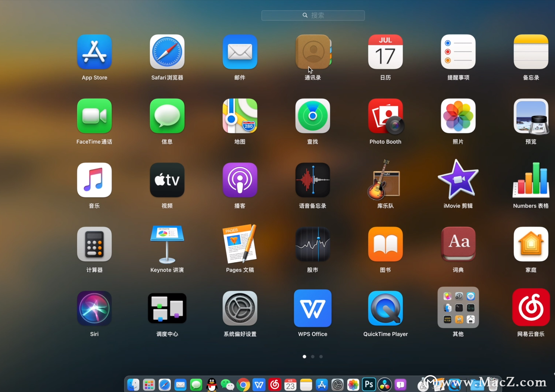The height and width of the screenshot is (392, 555).
Task: Expand the 其他 folder
Action: pyautogui.click(x=458, y=307)
